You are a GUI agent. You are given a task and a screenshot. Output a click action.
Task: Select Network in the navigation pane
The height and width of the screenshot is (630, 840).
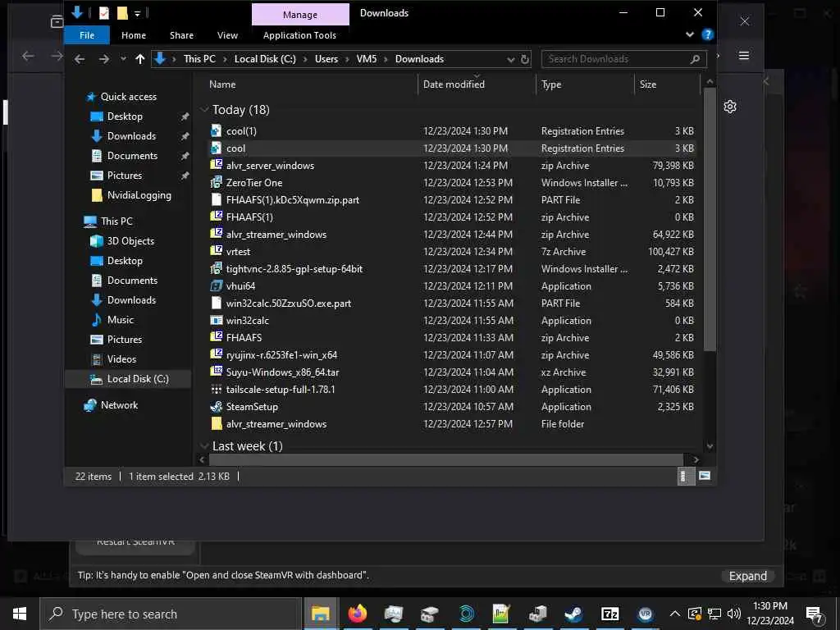pyautogui.click(x=119, y=405)
